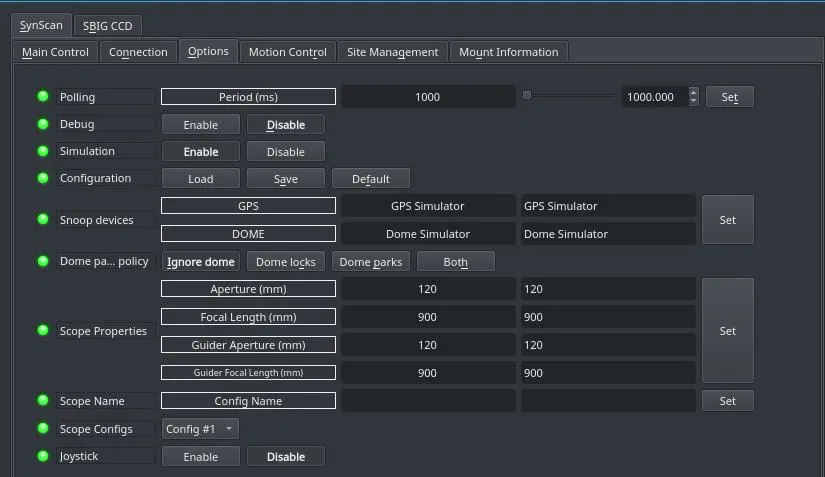This screenshot has width=825, height=477.
Task: Click Set for the Polling period
Action: (729, 97)
